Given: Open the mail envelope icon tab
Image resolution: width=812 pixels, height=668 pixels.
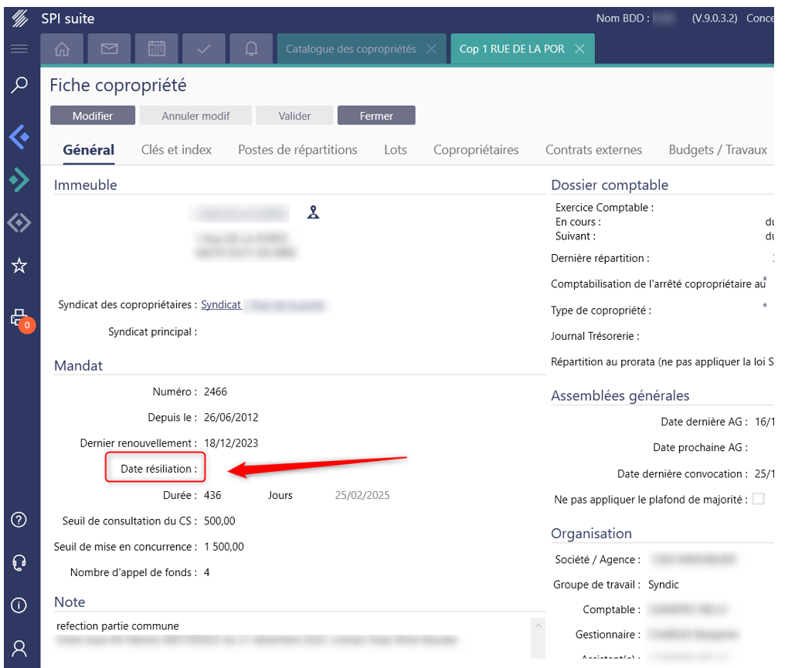Looking at the screenshot, I should (x=110, y=49).
